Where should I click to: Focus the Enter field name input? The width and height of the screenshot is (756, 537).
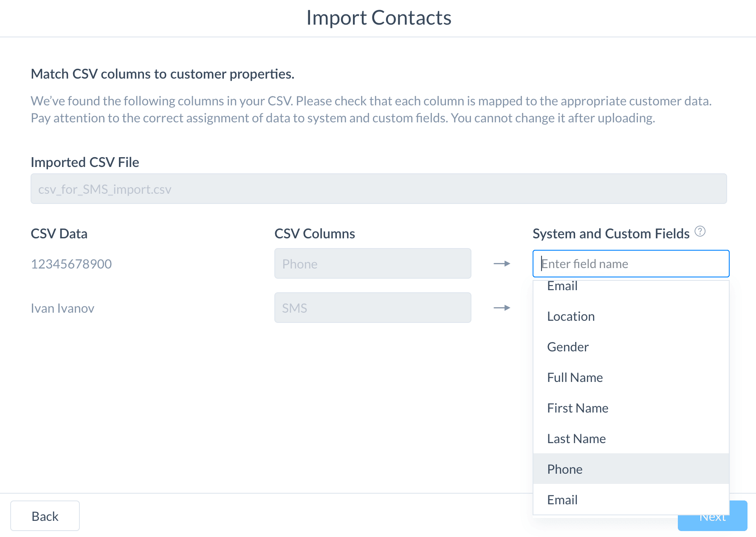[x=631, y=264]
